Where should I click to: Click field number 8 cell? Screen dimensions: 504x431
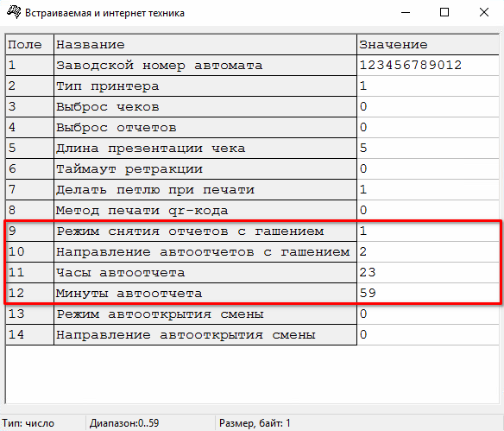pyautogui.click(x=29, y=210)
